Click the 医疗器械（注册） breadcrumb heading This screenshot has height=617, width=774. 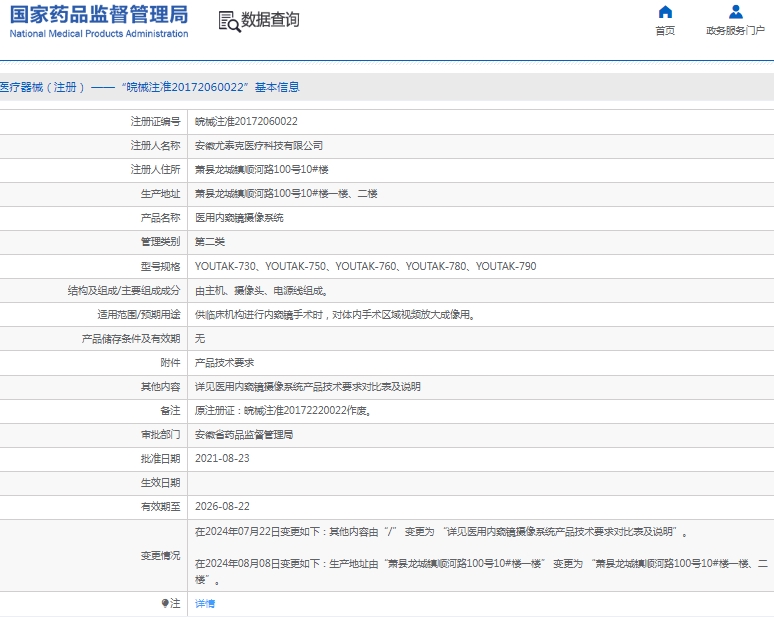[42, 88]
